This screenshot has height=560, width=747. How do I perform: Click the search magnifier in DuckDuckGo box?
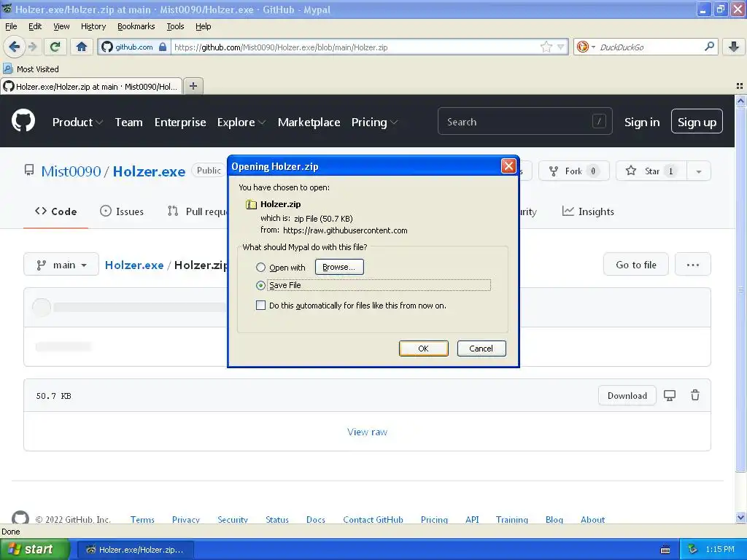pyautogui.click(x=709, y=47)
